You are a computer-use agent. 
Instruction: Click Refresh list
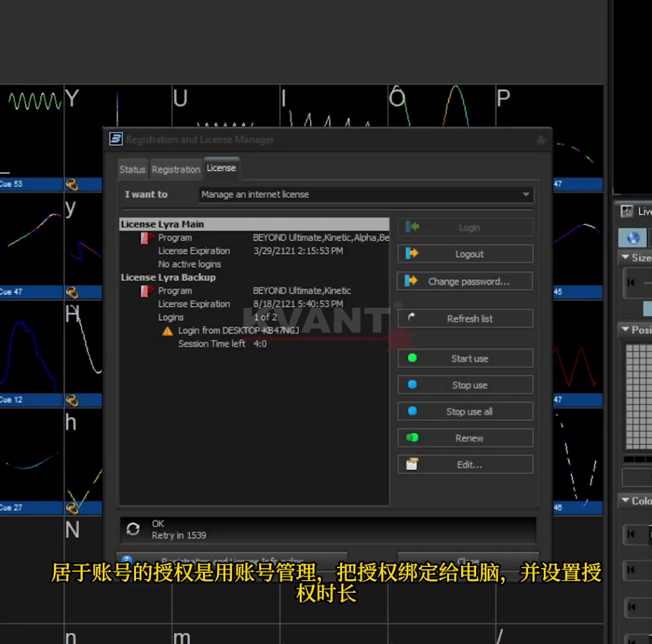465,319
